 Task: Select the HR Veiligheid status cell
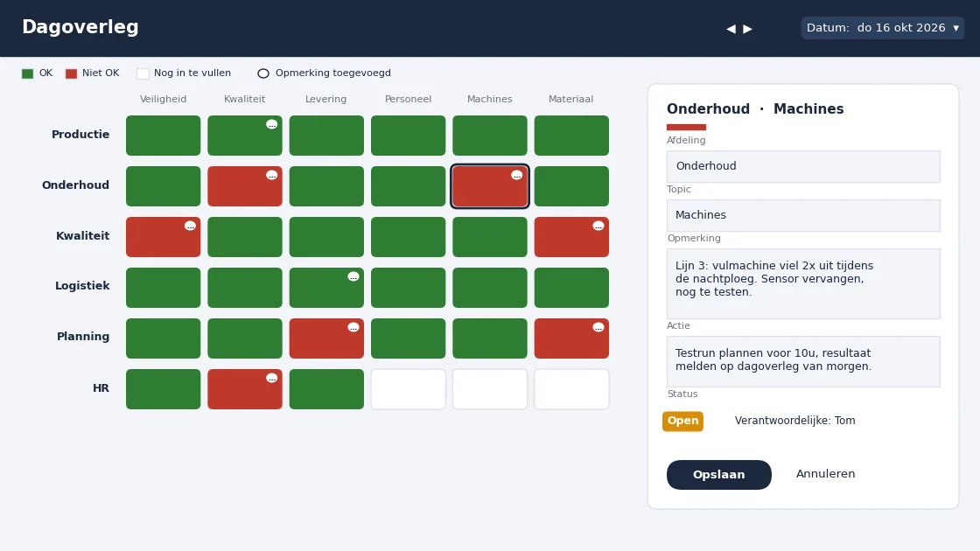tap(163, 389)
